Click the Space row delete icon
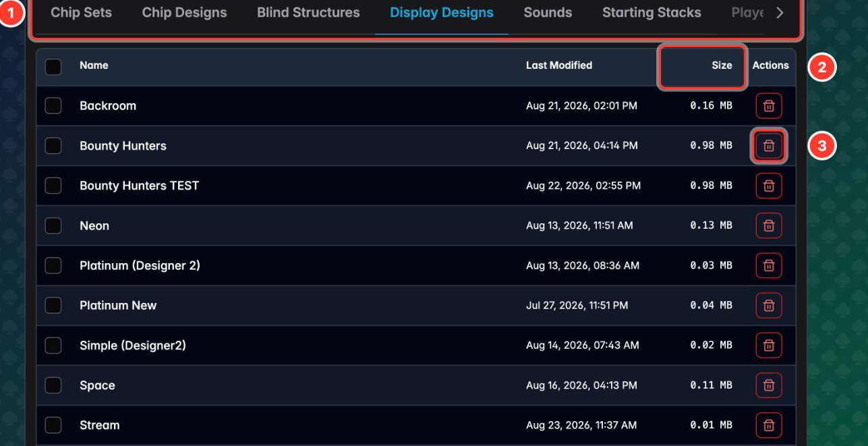The height and width of the screenshot is (446, 868). 769,385
